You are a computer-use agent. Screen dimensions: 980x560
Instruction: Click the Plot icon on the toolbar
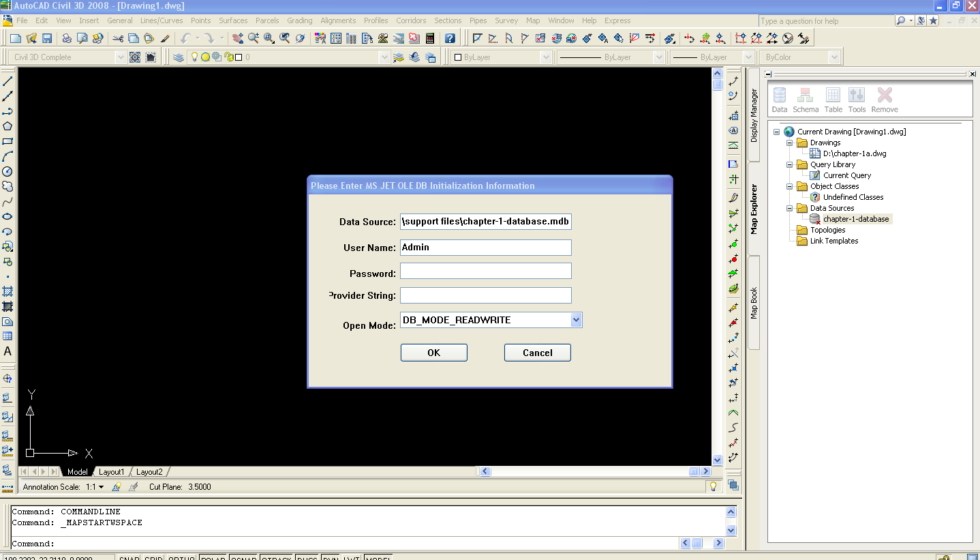tap(65, 38)
